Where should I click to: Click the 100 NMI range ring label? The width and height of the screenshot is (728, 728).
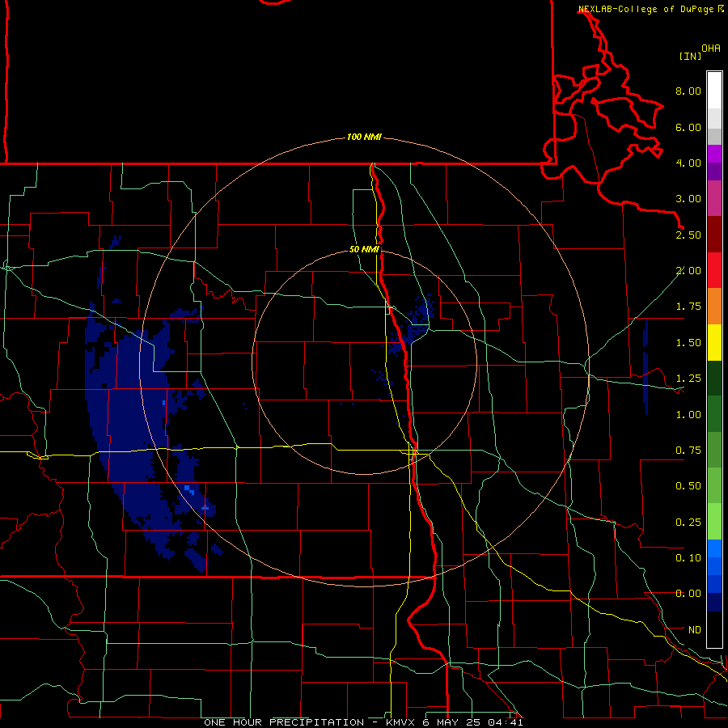click(x=364, y=137)
